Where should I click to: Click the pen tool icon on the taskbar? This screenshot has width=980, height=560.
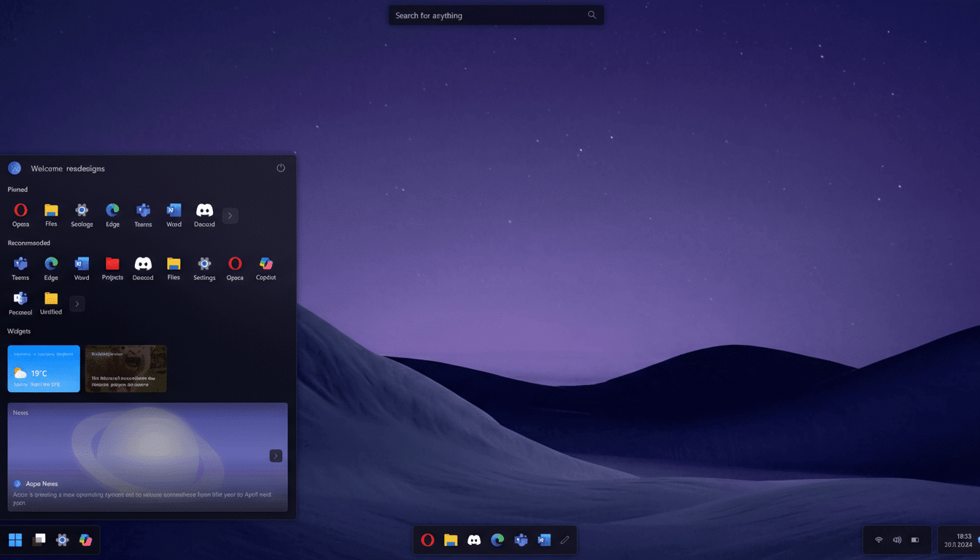[565, 540]
